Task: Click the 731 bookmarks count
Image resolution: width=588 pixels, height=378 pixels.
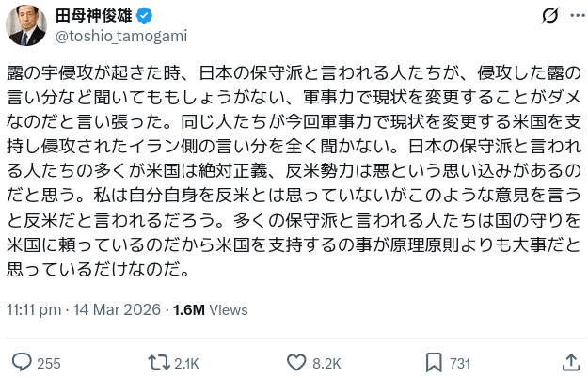Action: pyautogui.click(x=460, y=363)
